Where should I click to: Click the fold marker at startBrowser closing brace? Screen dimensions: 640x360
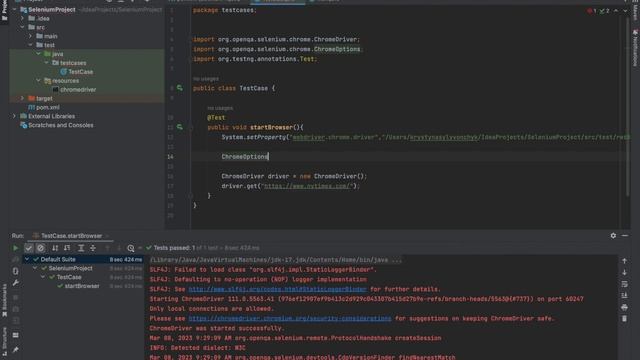pos(191,196)
